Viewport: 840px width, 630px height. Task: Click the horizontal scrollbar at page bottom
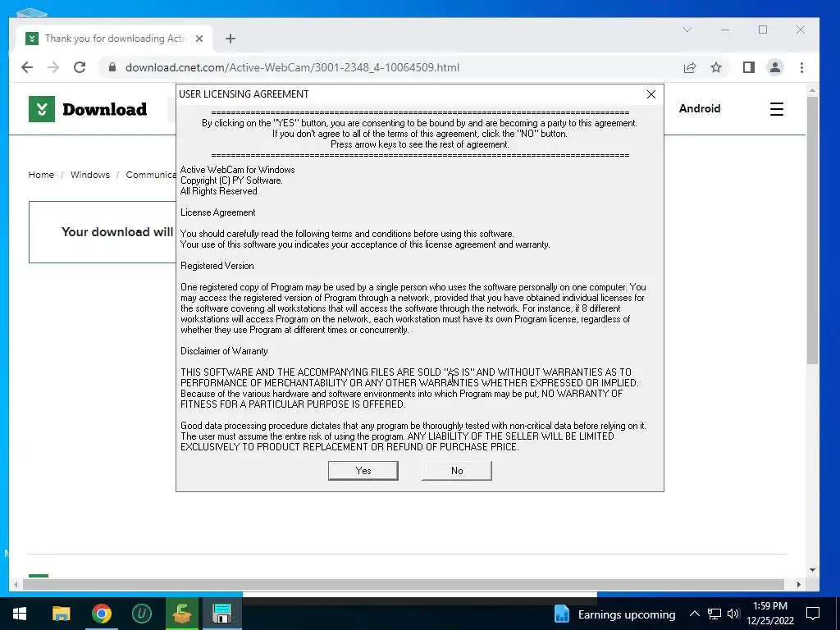tap(403, 584)
